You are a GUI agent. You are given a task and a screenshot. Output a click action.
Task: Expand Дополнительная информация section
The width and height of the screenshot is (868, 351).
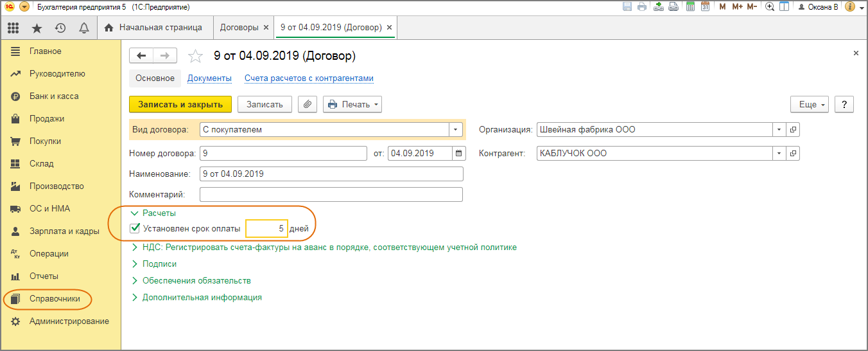click(196, 298)
